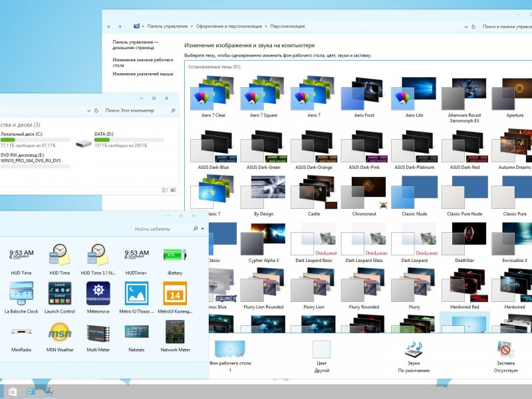Select the Meteonova gadget
Viewport: 532px width, 399px height.
98,297
